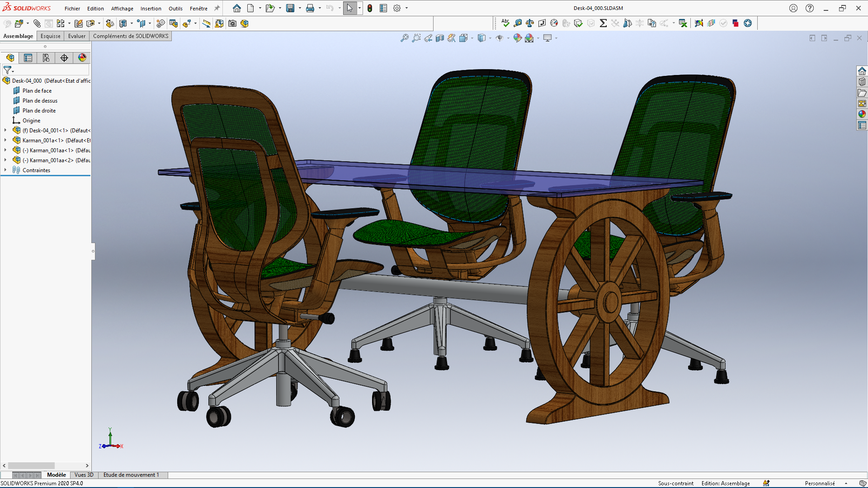Save the assembly with the floppy disk icon

point(290,8)
